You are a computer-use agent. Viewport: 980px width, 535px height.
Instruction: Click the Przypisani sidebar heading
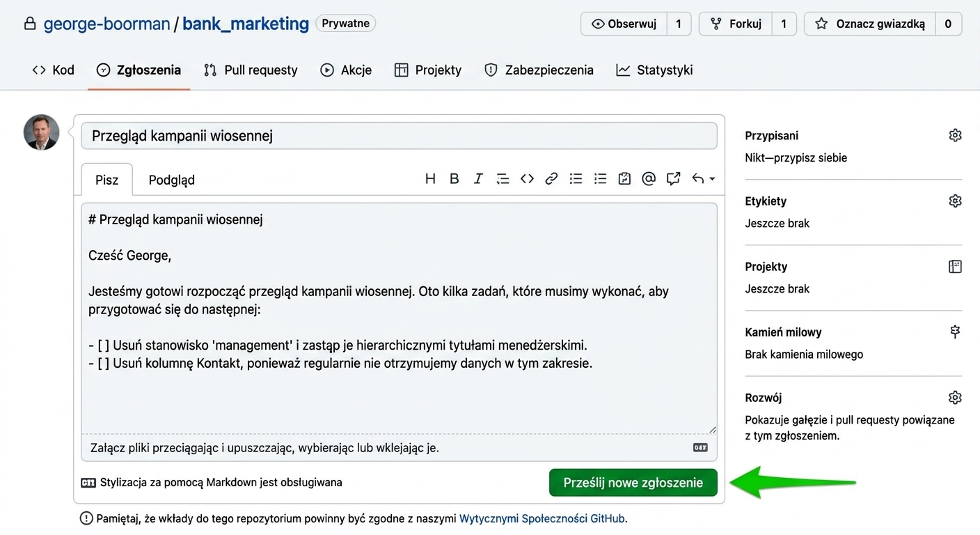[772, 136]
